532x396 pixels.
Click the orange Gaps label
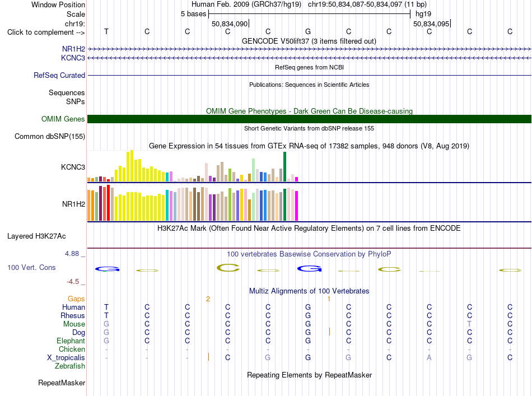coord(76,299)
